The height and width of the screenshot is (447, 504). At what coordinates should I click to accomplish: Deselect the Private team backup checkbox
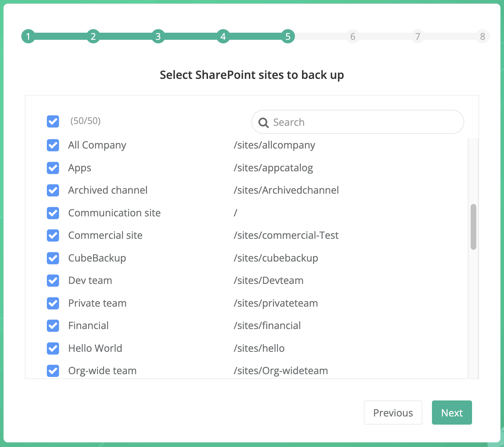tap(53, 303)
